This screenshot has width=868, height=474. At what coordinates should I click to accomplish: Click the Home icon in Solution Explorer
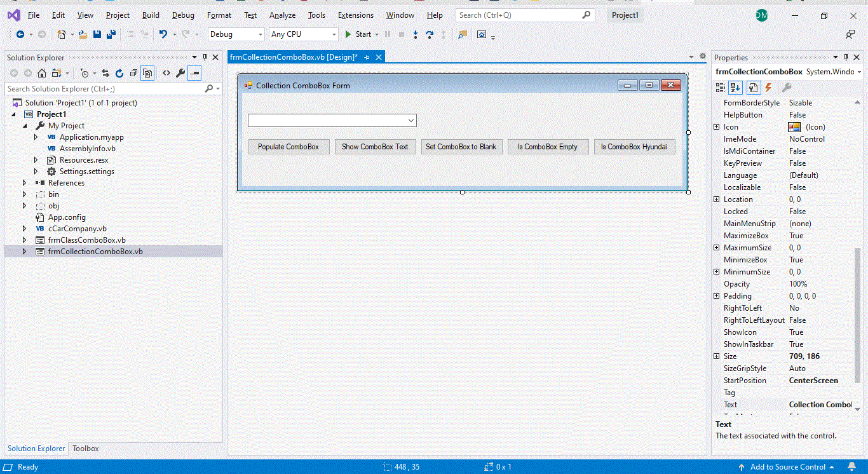click(x=42, y=73)
